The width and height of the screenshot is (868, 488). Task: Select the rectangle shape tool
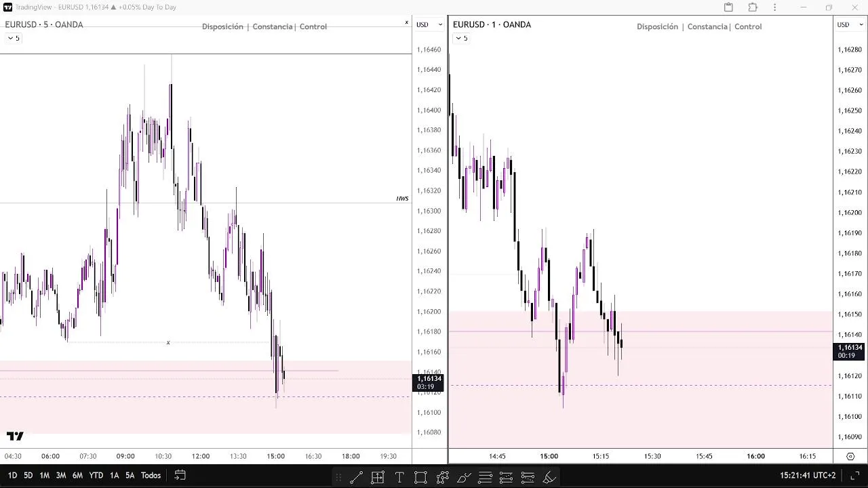(x=420, y=477)
